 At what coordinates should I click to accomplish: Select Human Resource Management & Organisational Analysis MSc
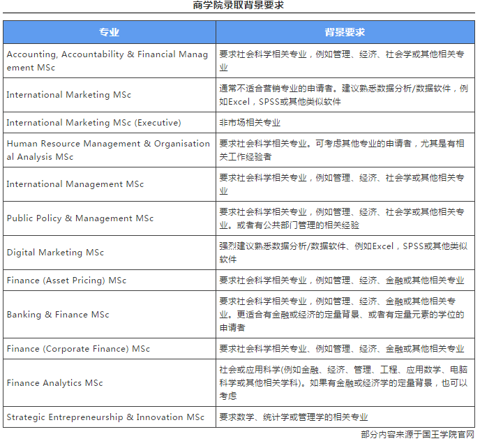point(108,150)
